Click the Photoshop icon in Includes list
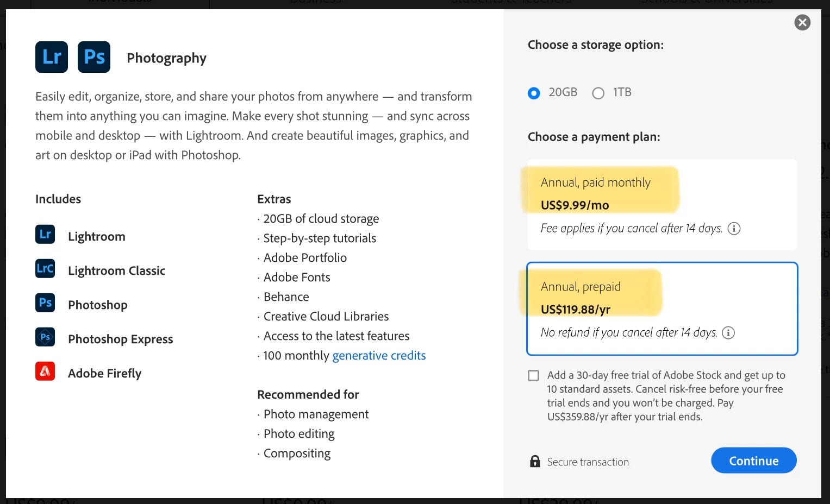Screen dimensions: 830x504 (45, 303)
